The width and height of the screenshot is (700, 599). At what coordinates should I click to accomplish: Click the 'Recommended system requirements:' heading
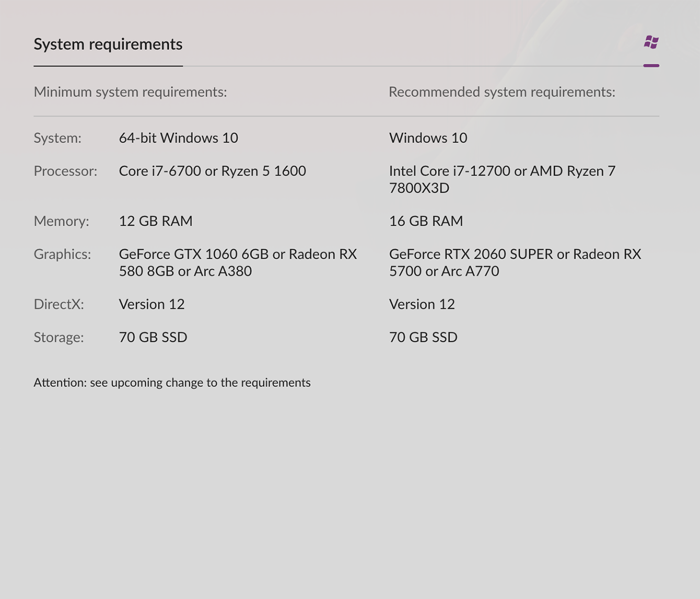[502, 92]
